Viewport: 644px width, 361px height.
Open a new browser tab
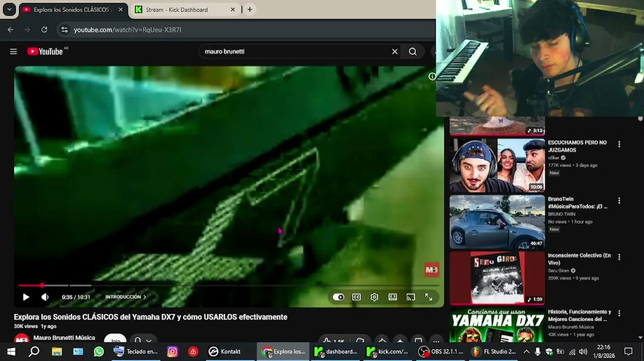coord(250,10)
